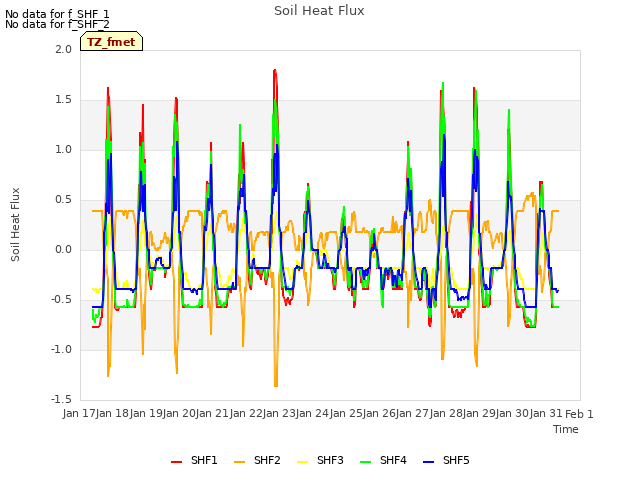Toggle the SHF4 legend label
640x480 pixels.
393,460
